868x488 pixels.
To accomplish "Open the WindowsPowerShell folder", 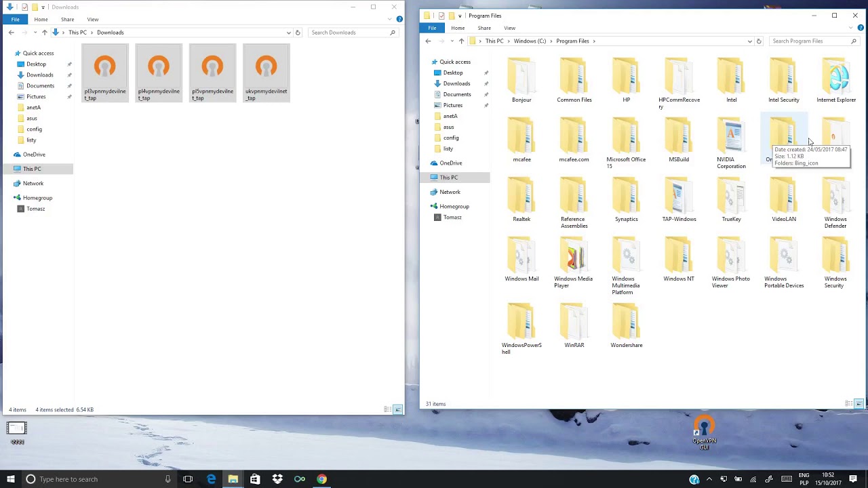I will coord(521,329).
